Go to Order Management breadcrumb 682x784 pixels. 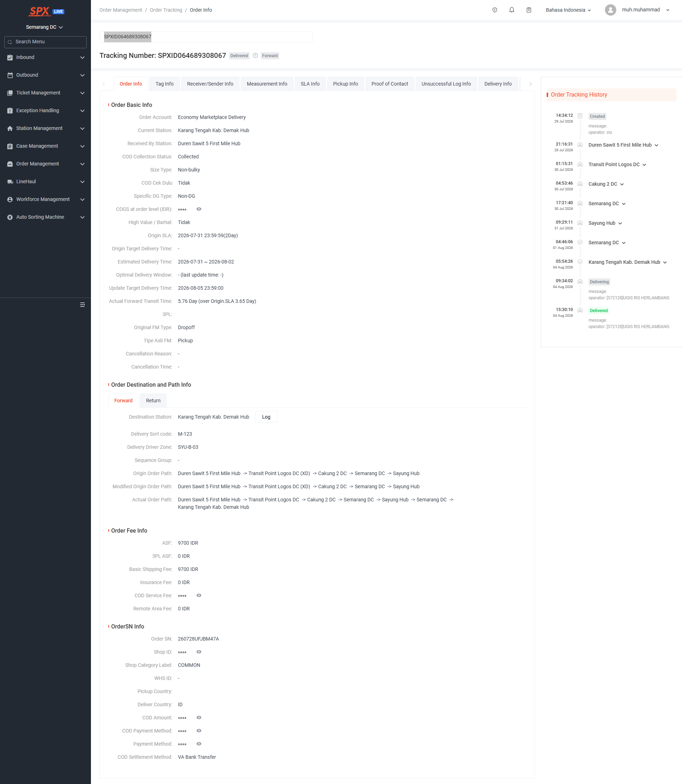tap(121, 10)
